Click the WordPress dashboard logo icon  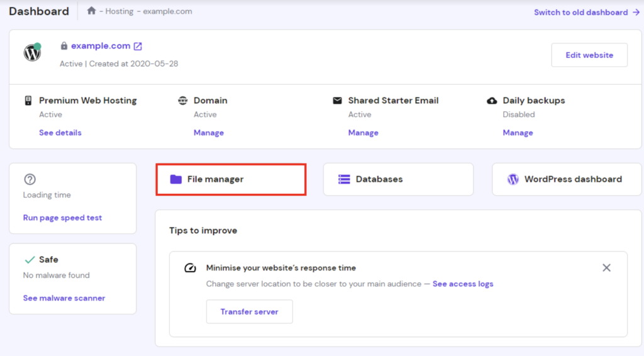[x=513, y=179]
